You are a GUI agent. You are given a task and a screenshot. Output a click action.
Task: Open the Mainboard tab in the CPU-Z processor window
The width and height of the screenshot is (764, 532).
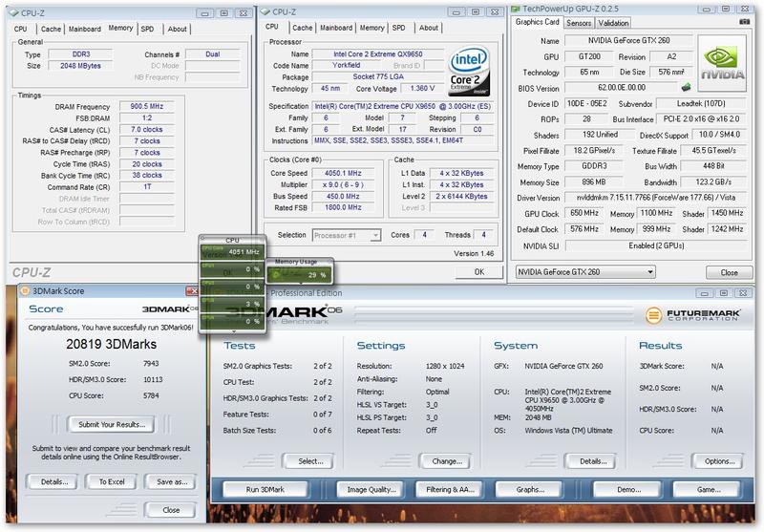tap(336, 28)
